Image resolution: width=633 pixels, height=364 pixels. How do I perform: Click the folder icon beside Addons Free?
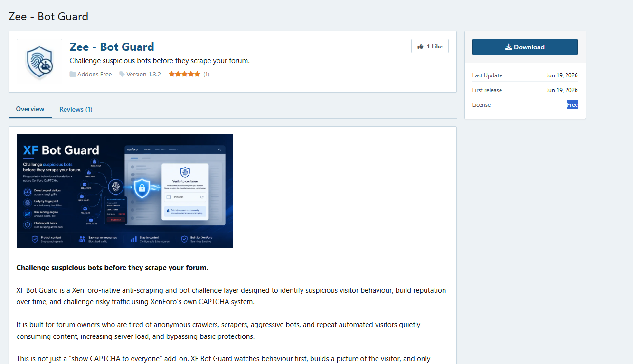[73, 74]
